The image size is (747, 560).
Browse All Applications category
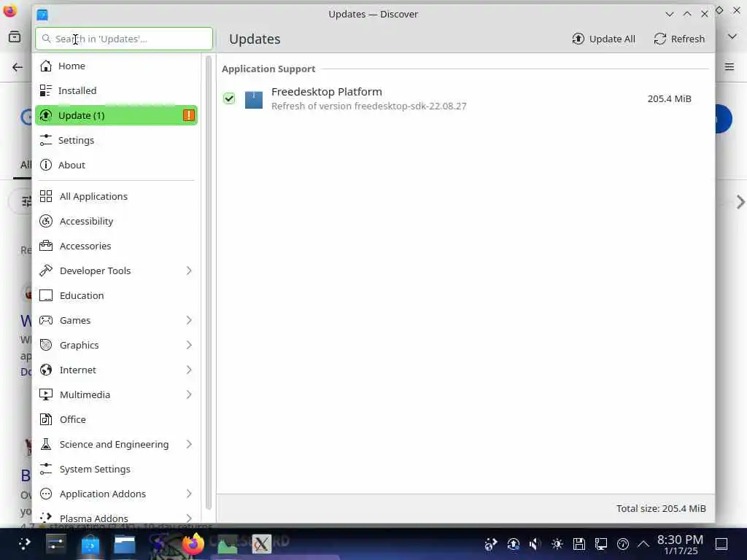click(116, 196)
